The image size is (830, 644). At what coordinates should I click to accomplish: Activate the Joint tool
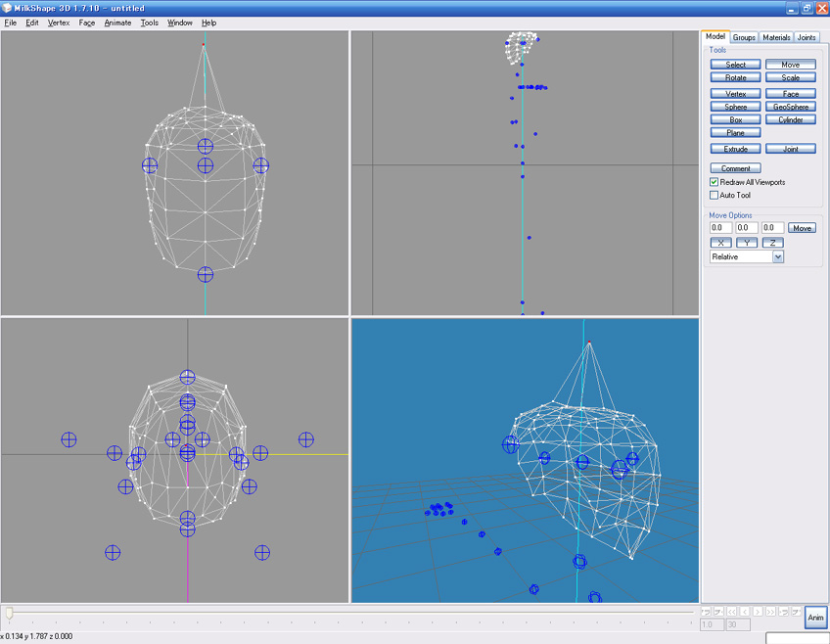790,149
